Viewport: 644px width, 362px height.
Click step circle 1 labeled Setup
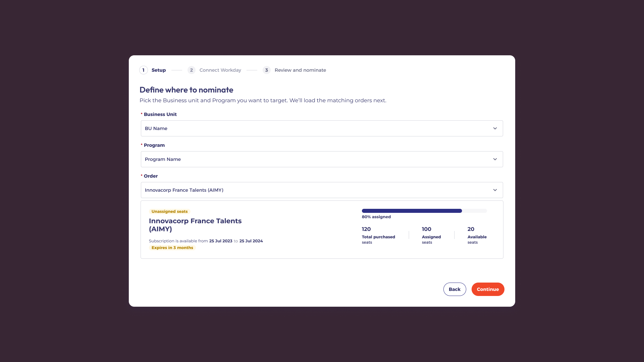point(144,70)
